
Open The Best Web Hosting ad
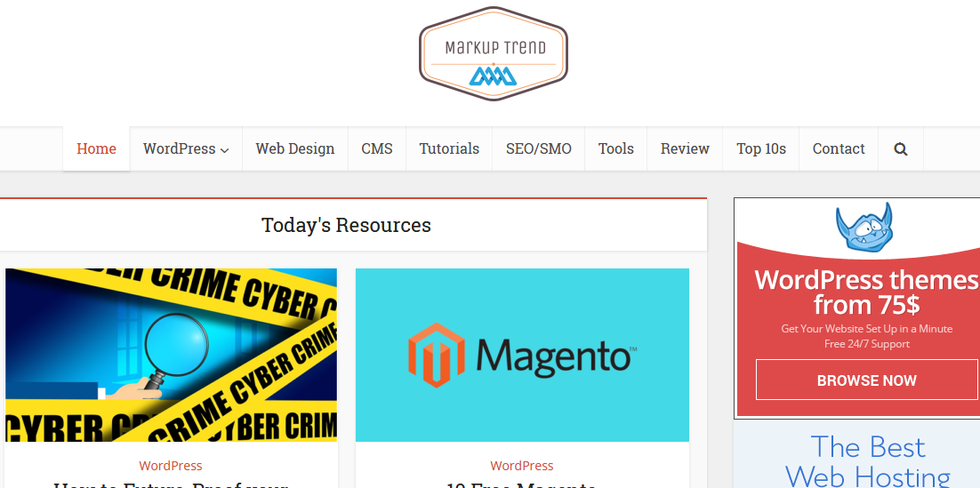tap(857, 454)
